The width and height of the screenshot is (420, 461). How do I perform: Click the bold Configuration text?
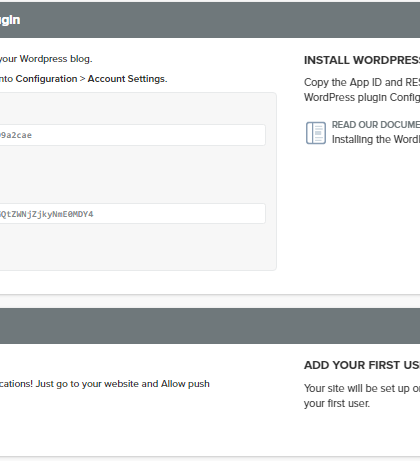(x=46, y=79)
